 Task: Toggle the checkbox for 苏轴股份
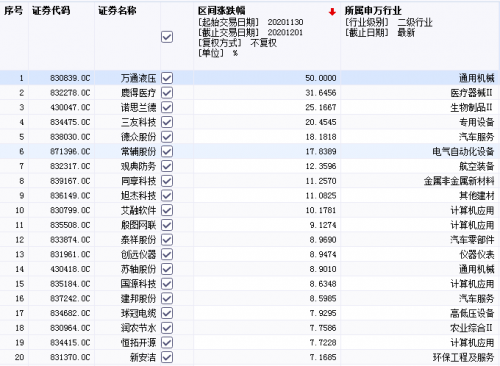pos(167,269)
